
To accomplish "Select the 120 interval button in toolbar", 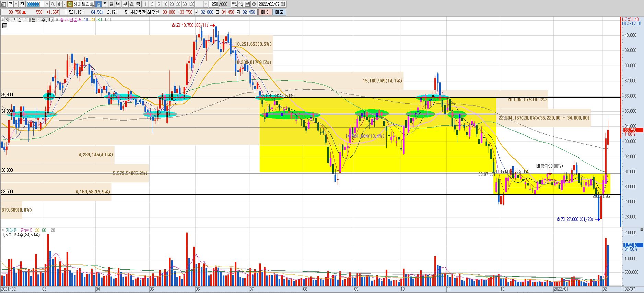I will pos(191,4).
